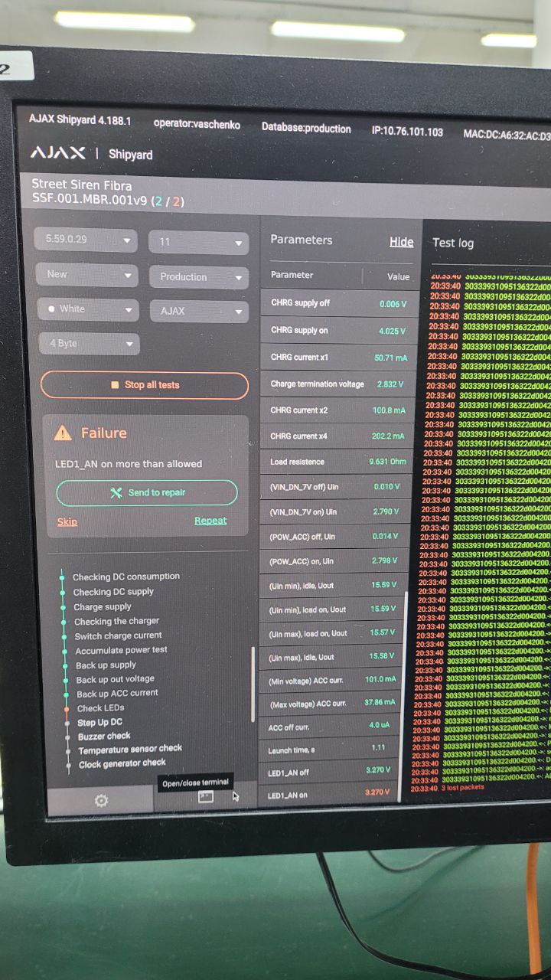Open the settings gear at bottom left
The width and height of the screenshot is (551, 980).
[101, 800]
